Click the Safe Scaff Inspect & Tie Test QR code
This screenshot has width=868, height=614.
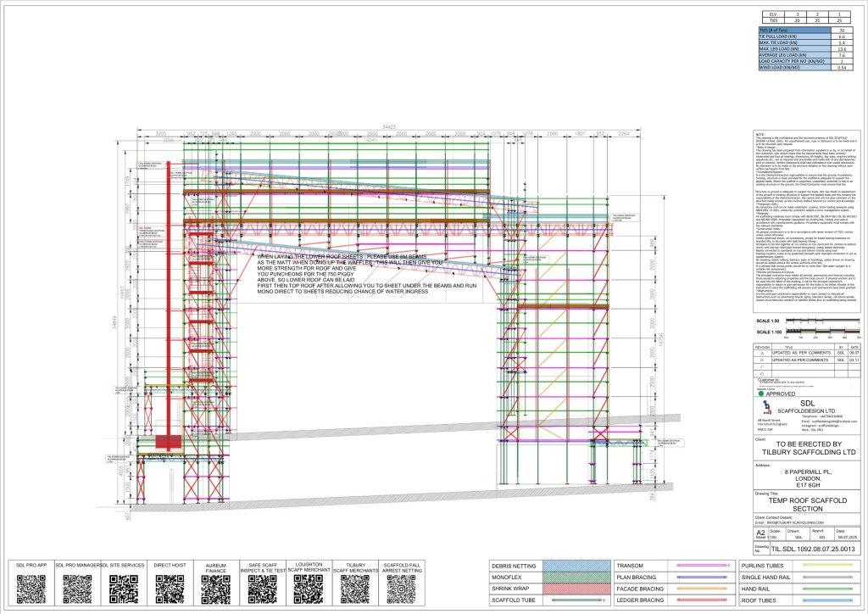[263, 589]
